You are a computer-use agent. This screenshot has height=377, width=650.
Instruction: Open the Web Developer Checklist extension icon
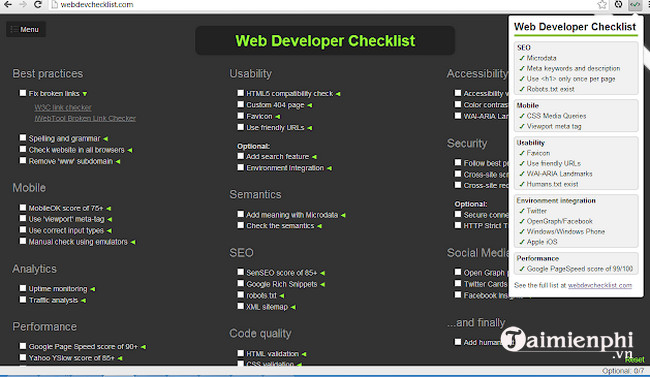[x=635, y=5]
